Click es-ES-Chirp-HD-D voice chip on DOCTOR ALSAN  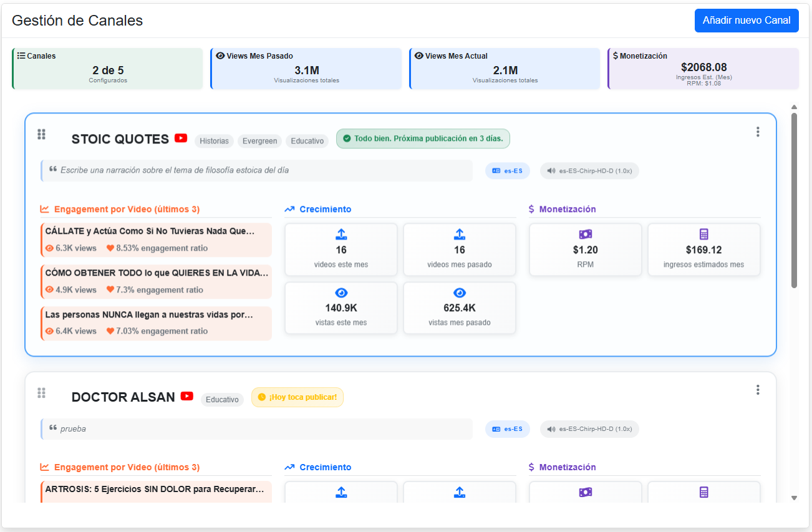click(x=589, y=428)
